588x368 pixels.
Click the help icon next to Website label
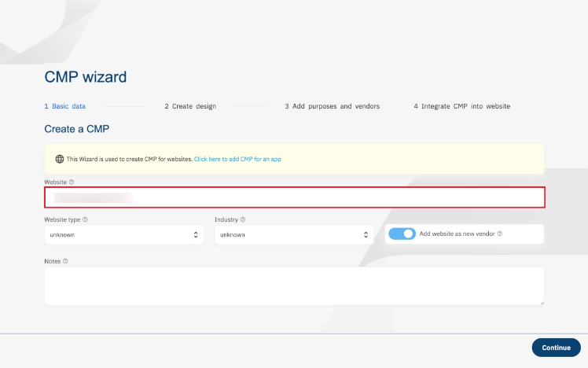click(x=72, y=182)
